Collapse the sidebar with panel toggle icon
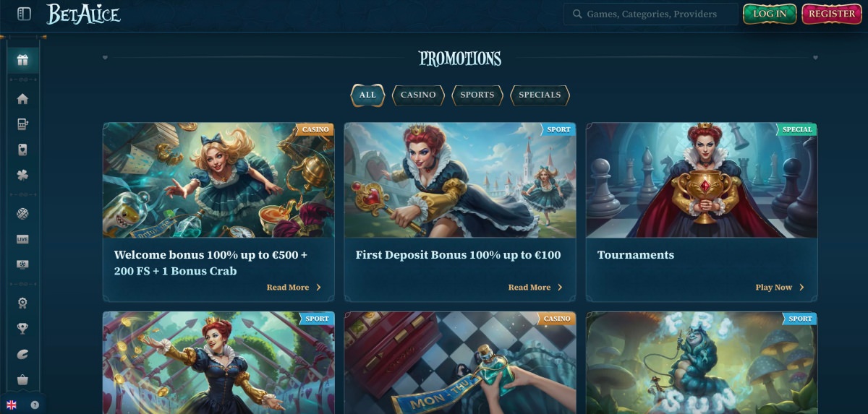Image resolution: width=868 pixels, height=414 pixels. tap(24, 14)
